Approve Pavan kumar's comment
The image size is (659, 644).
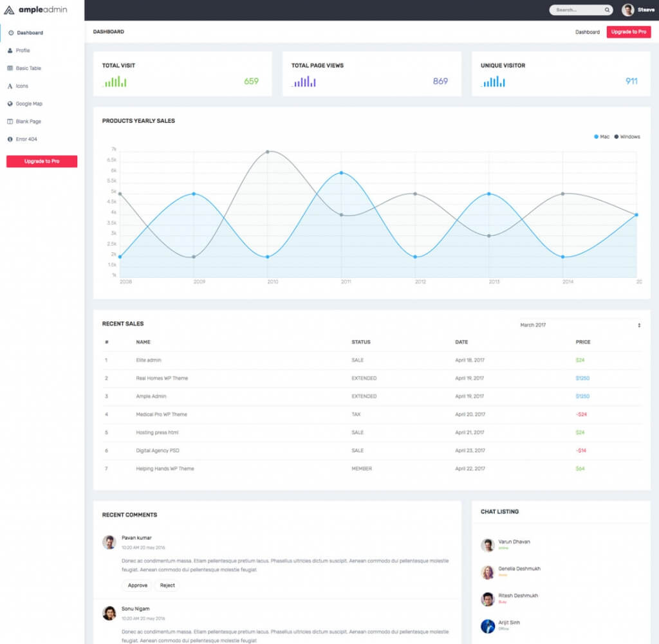click(137, 585)
